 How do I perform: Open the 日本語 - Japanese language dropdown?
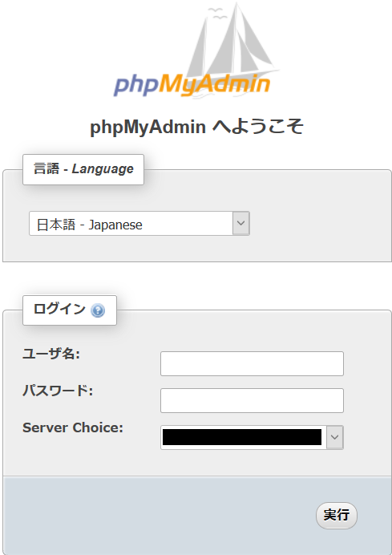tap(139, 223)
